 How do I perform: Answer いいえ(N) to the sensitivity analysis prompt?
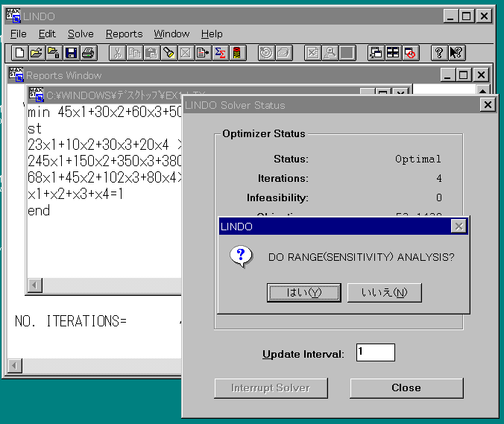(385, 292)
